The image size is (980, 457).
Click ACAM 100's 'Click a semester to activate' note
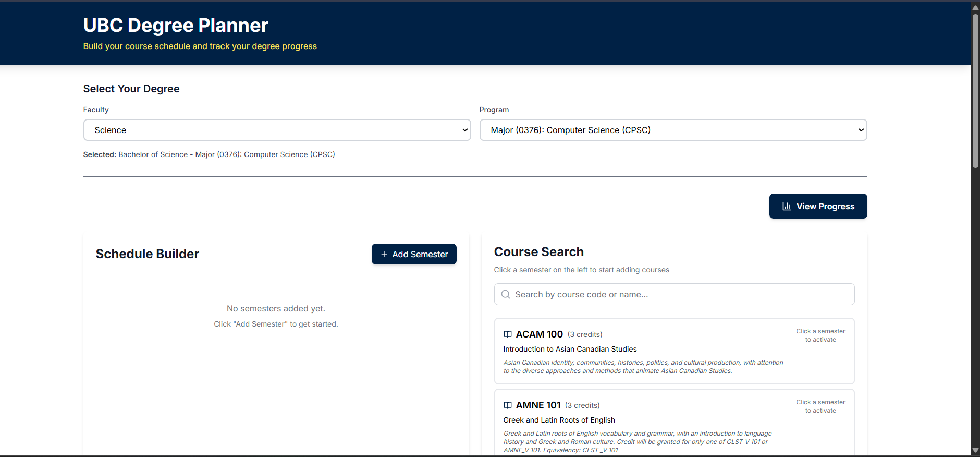[820, 335]
